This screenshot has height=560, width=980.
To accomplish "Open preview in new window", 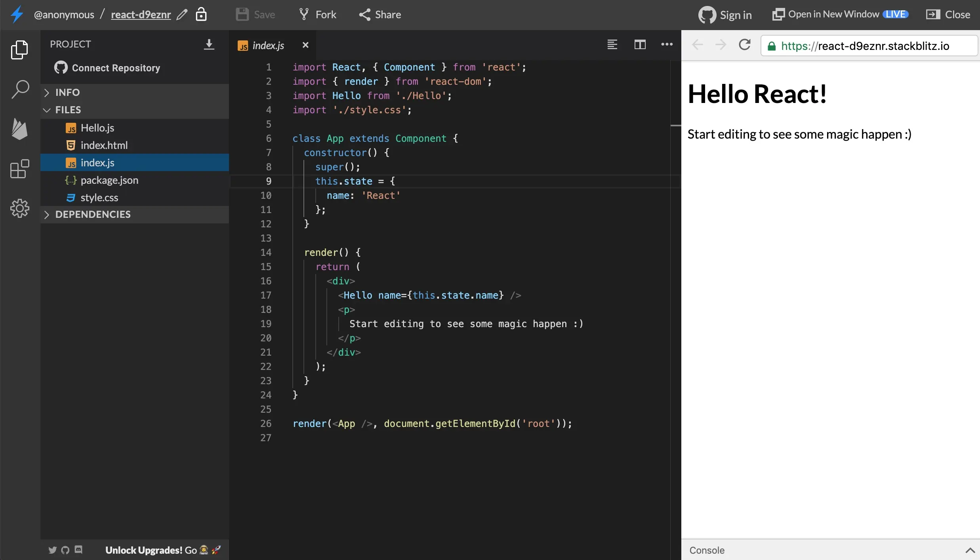I will [x=840, y=14].
